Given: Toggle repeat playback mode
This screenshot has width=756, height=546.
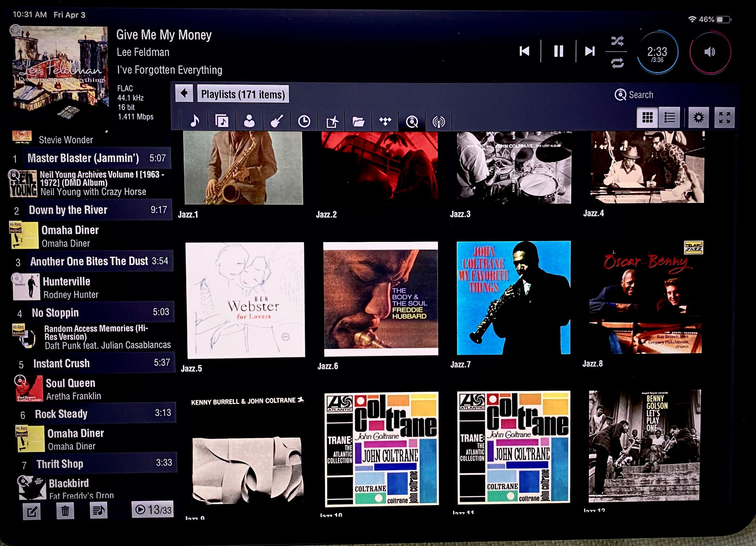Looking at the screenshot, I should tap(617, 63).
